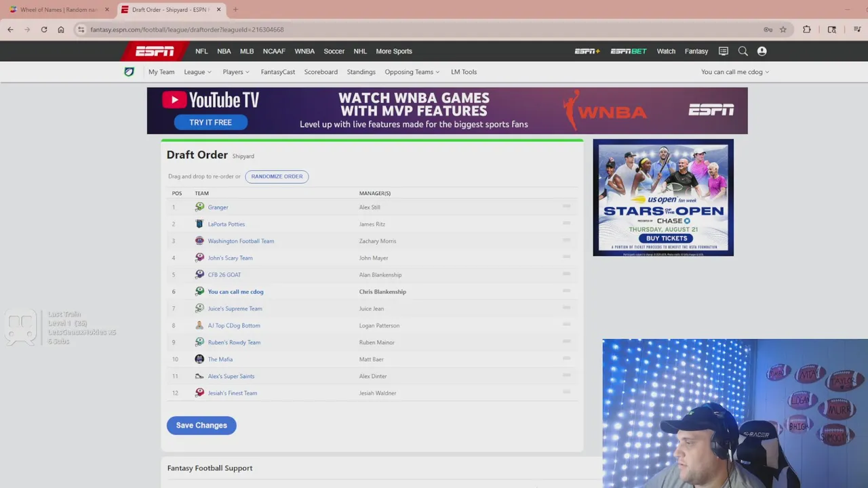Switch to the Wheel of Names tab
This screenshot has width=868, height=488.
pos(58,9)
